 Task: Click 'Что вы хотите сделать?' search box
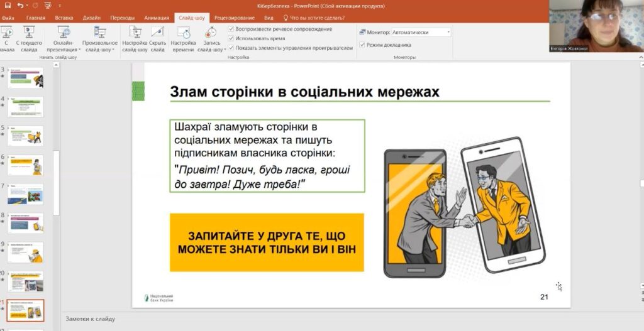[x=318, y=18]
